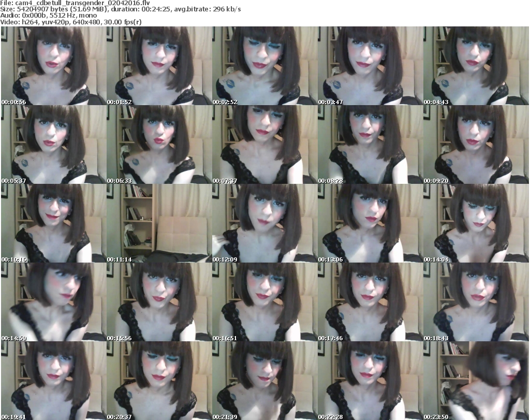Select the thumbnail frame at 00:23:50
The height and width of the screenshot is (420, 530).
476,381
